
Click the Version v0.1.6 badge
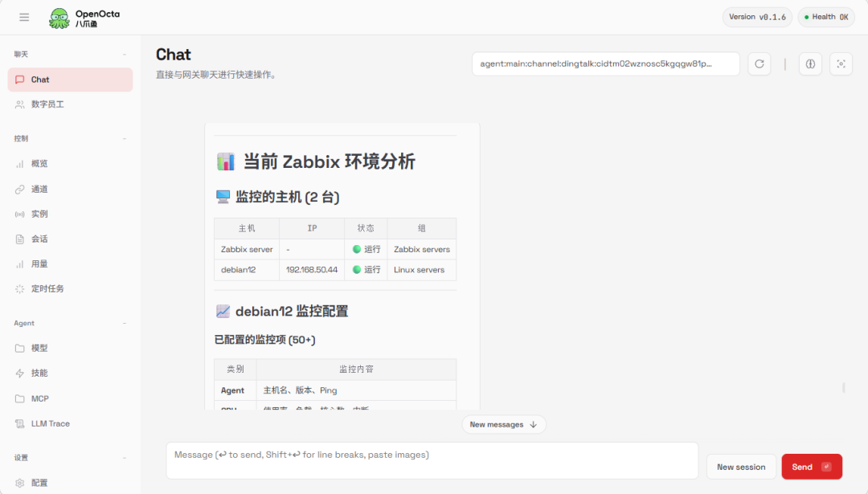tap(757, 17)
